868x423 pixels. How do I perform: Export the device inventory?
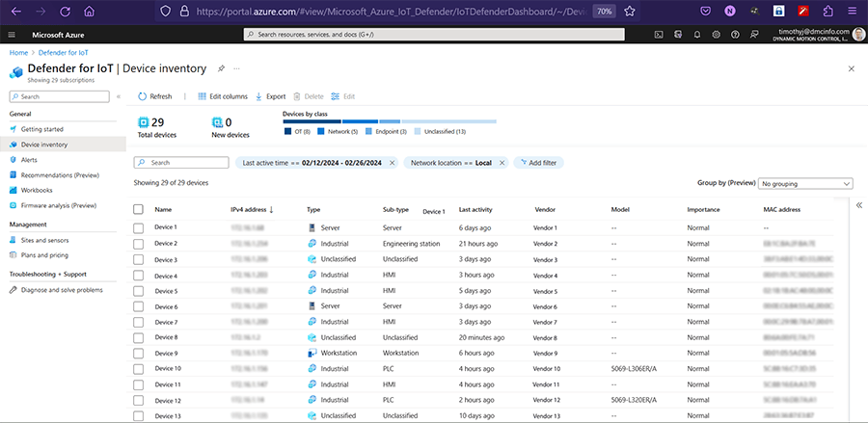point(270,96)
